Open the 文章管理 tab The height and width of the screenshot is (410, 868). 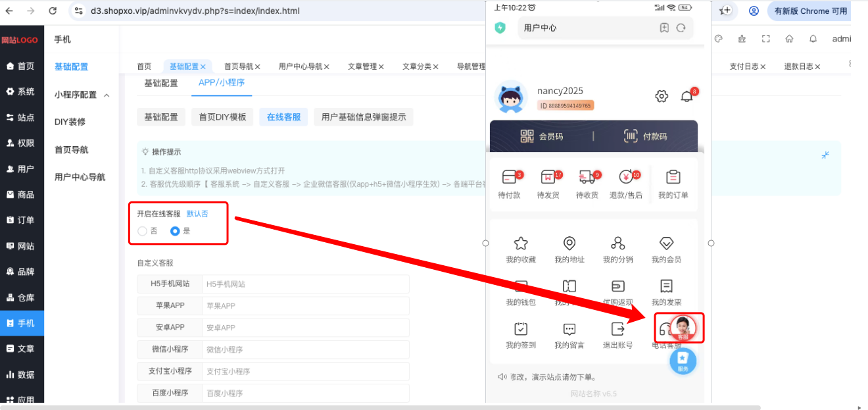pos(362,66)
